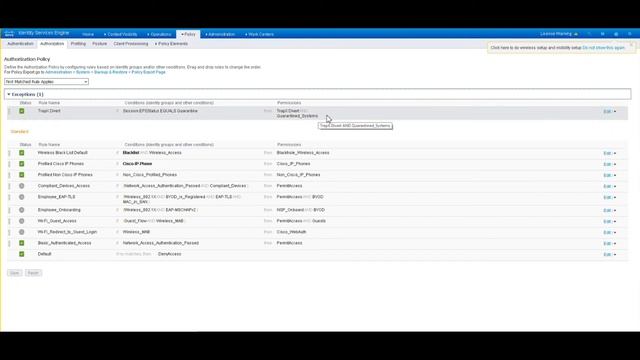Screen dimensions: 640x360
Task: Click NSP_Onboard permission in Employee_Onboarding row
Action: [290, 210]
